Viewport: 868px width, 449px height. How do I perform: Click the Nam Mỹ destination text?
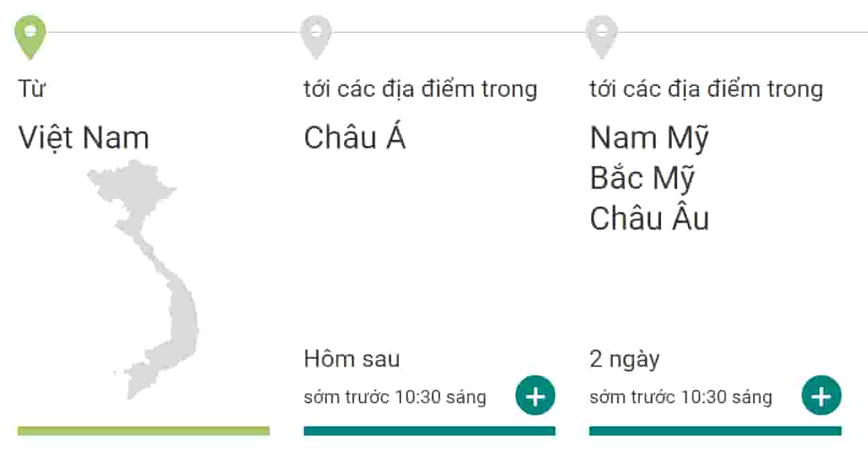649,138
